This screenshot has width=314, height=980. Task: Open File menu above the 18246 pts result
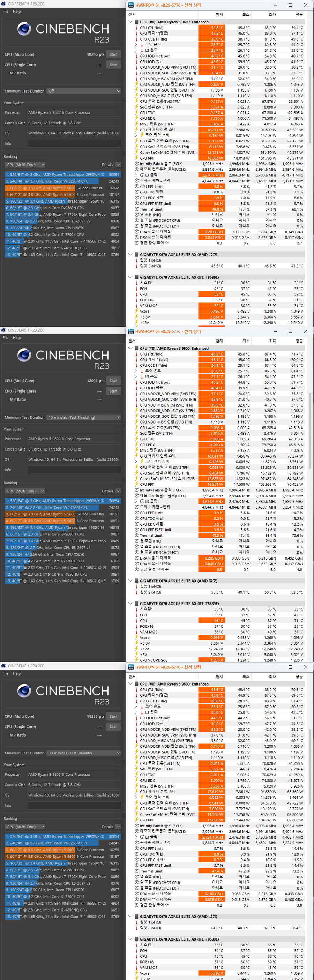pyautogui.click(x=5, y=12)
